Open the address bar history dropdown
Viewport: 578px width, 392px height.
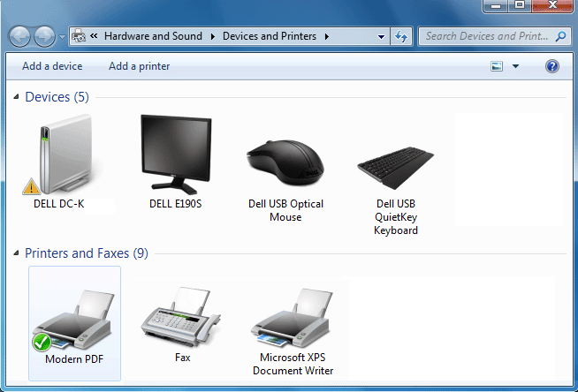381,36
